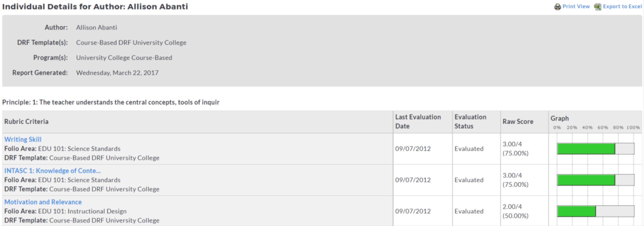This screenshot has width=644, height=226.
Task: Click the Graph column header
Action: pos(560,118)
